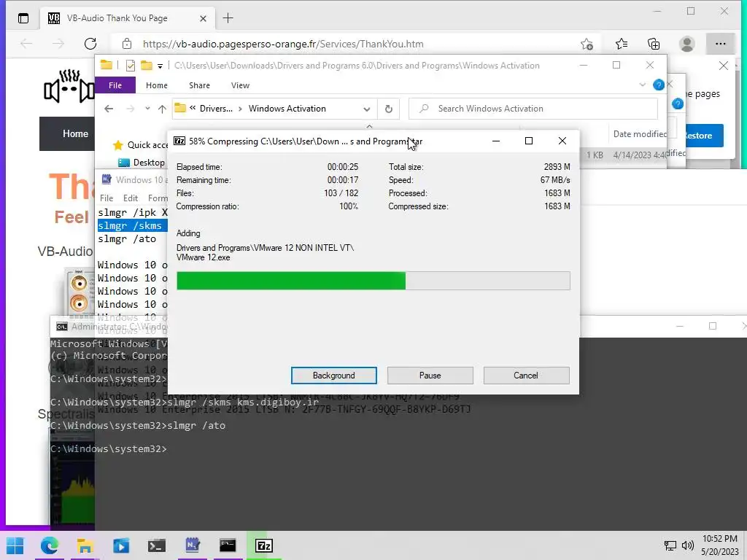This screenshot has width=747, height=560.
Task: Open Edge Favorites list
Action: click(x=622, y=44)
